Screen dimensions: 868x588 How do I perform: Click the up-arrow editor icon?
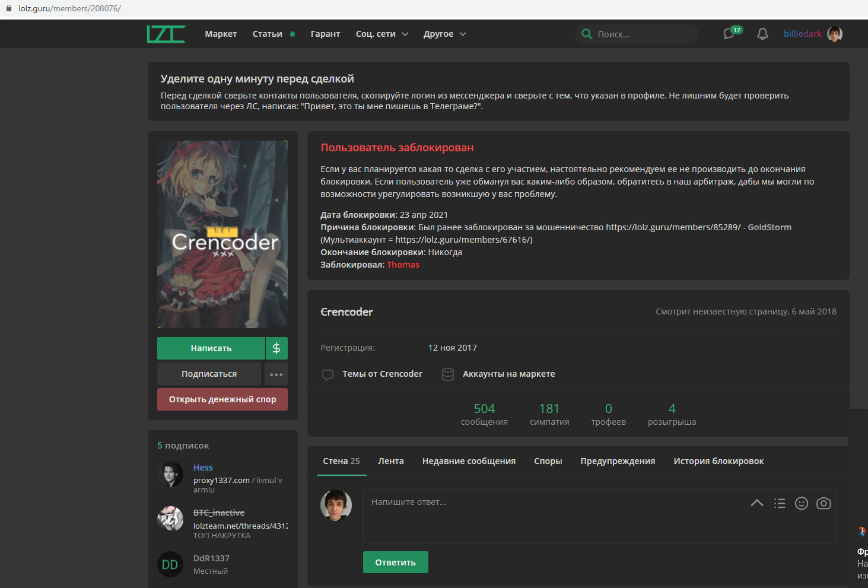[757, 503]
